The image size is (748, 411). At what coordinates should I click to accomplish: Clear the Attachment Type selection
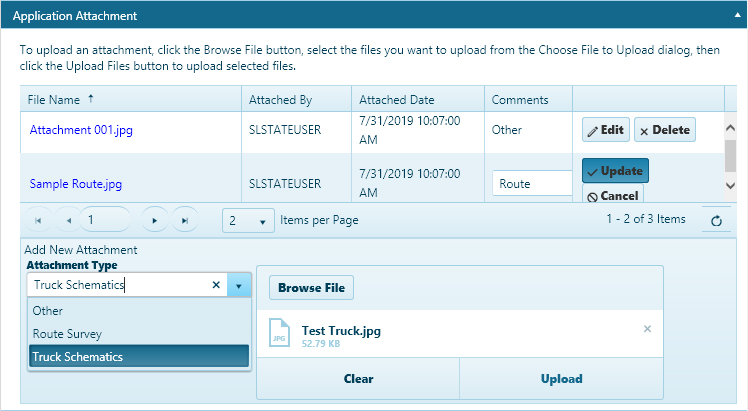[x=216, y=285]
